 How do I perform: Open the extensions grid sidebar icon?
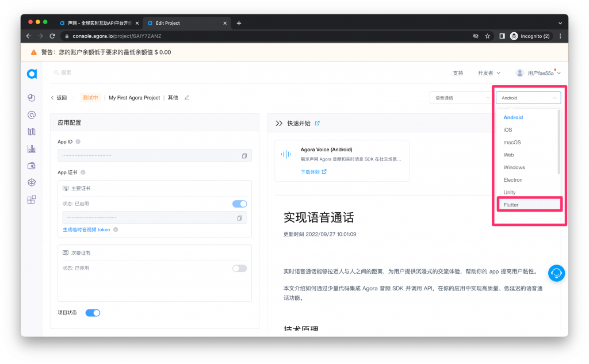(32, 200)
